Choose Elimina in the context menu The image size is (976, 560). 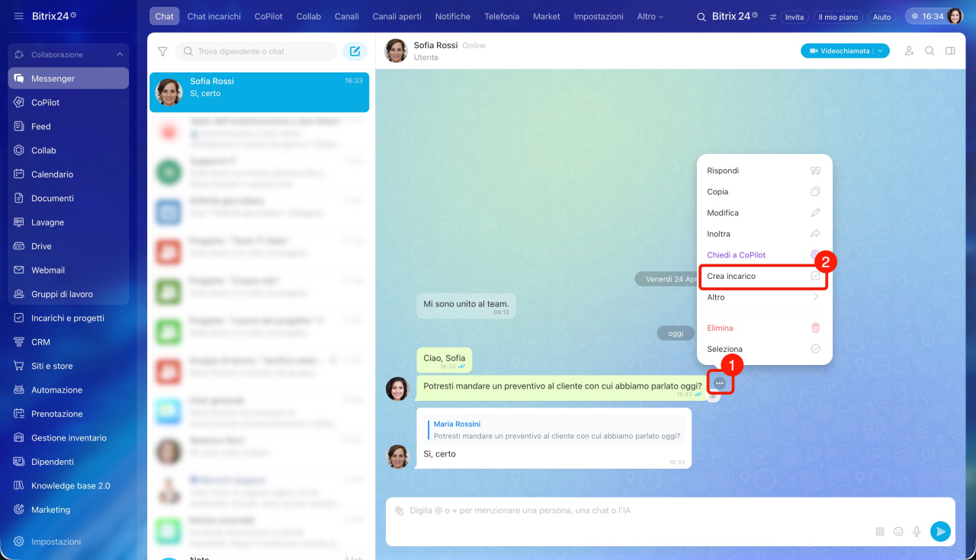(x=765, y=328)
